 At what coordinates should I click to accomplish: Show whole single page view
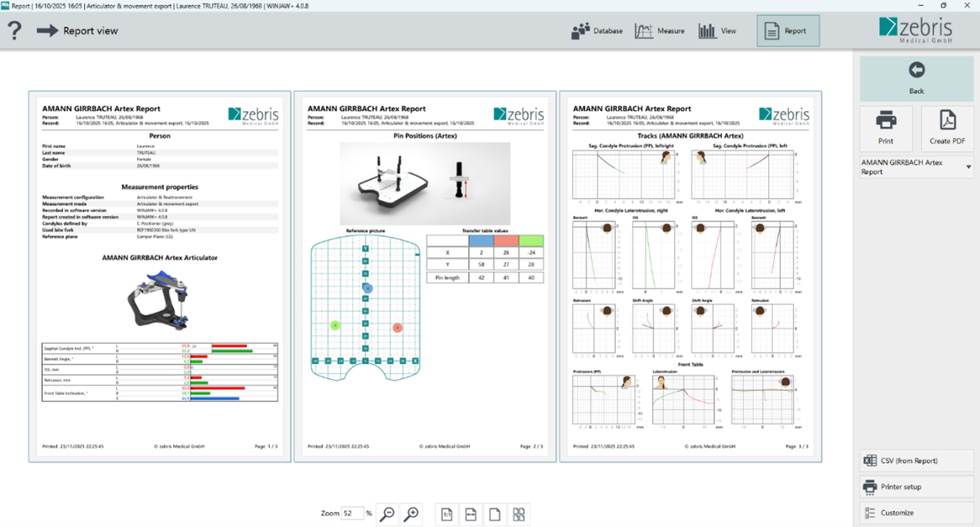tap(494, 514)
